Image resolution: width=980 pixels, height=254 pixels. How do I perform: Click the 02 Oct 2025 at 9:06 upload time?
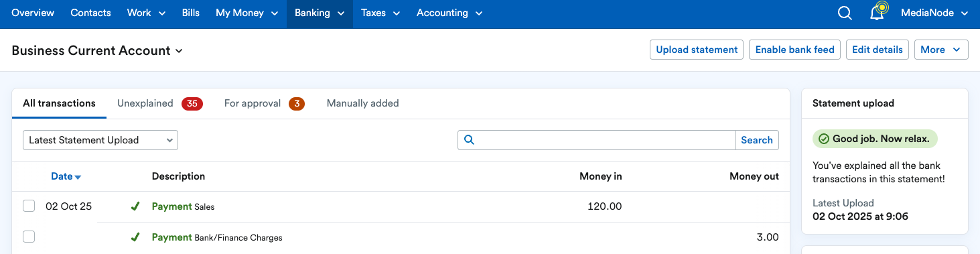(860, 216)
